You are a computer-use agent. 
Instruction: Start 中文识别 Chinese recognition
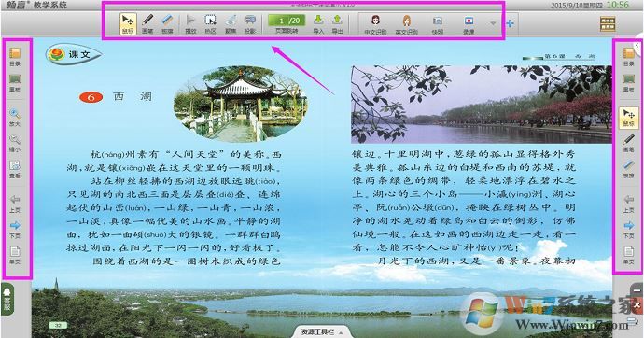point(375,24)
